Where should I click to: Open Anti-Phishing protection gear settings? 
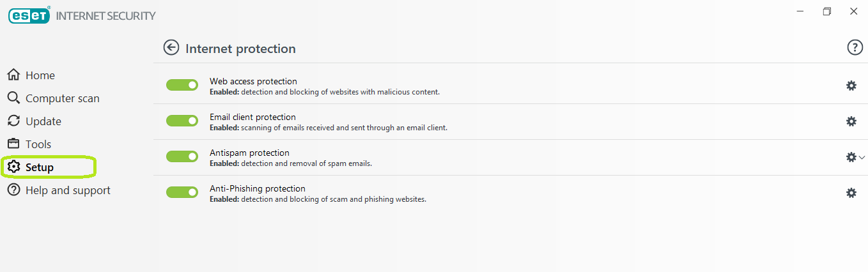[851, 193]
